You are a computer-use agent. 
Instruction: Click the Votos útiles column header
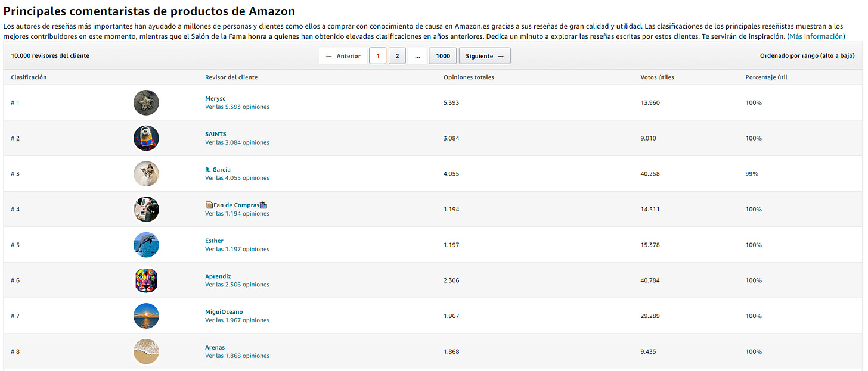pyautogui.click(x=657, y=77)
